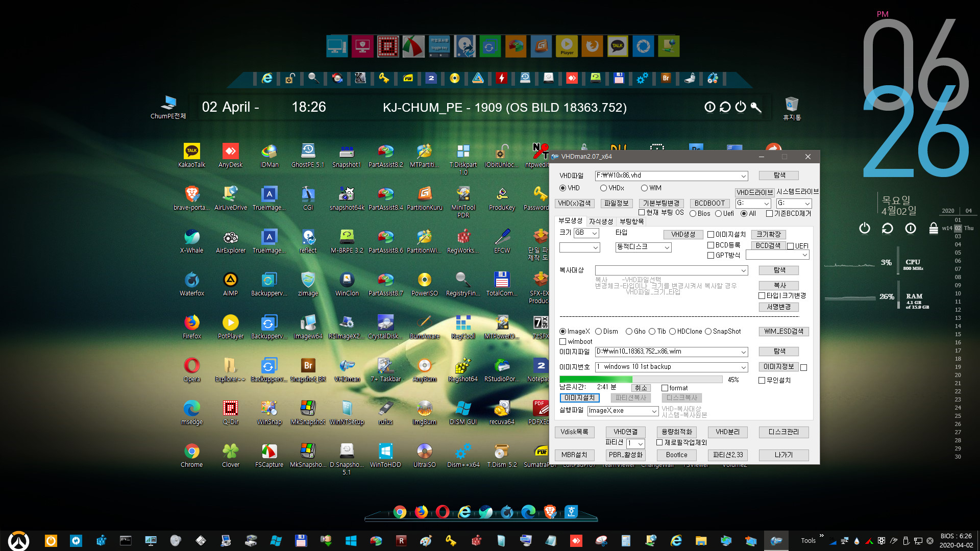Viewport: 980px width, 551px height.
Task: Launch PartAssist8.2 desktop shortcut
Action: coord(385,155)
